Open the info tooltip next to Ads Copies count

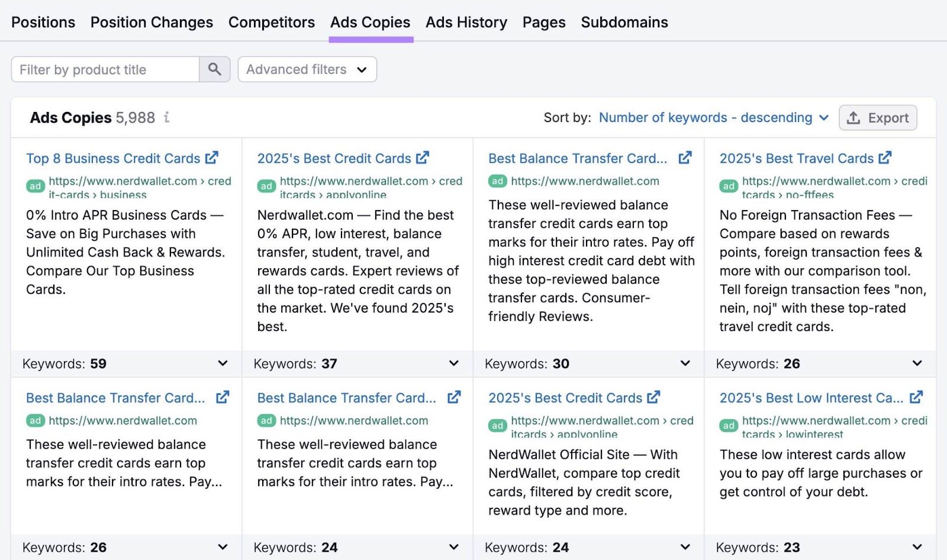pyautogui.click(x=166, y=118)
